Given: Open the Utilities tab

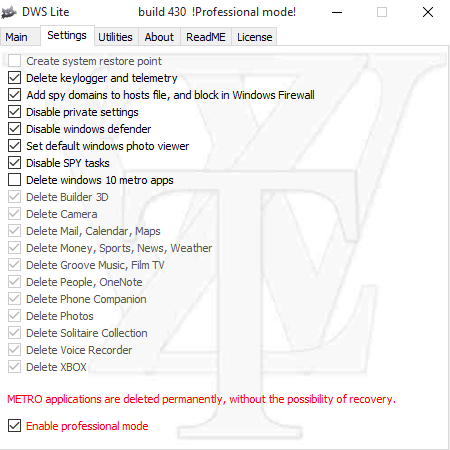Looking at the screenshot, I should (x=115, y=37).
